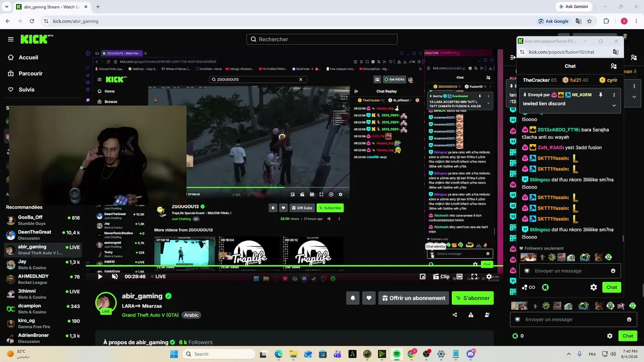Click main page Envoyer un message field
Viewport: 644px width, 362px height.
click(574, 319)
